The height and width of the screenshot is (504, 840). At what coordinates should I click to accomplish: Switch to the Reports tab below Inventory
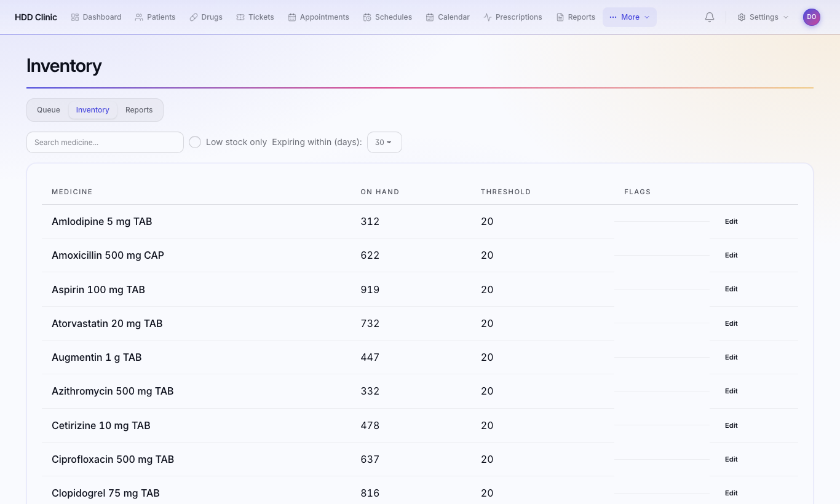pyautogui.click(x=139, y=110)
